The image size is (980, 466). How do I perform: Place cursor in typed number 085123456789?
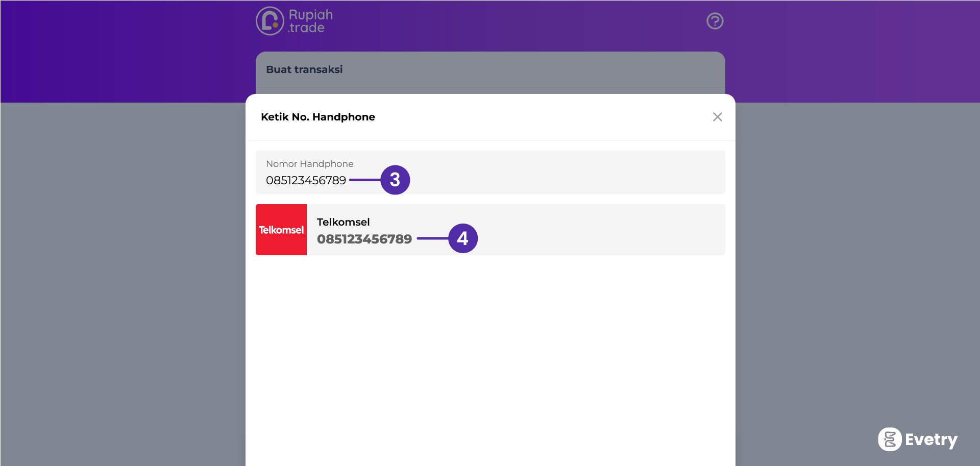(306, 180)
